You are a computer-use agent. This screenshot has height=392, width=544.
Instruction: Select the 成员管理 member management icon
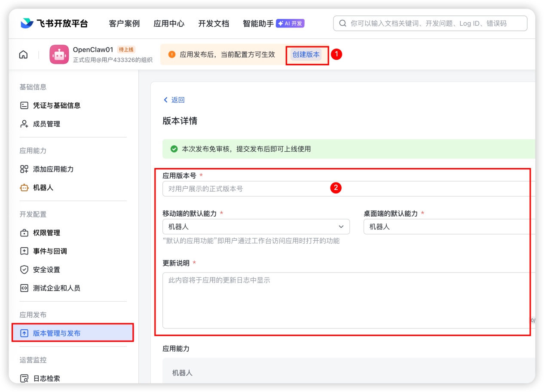[24, 124]
